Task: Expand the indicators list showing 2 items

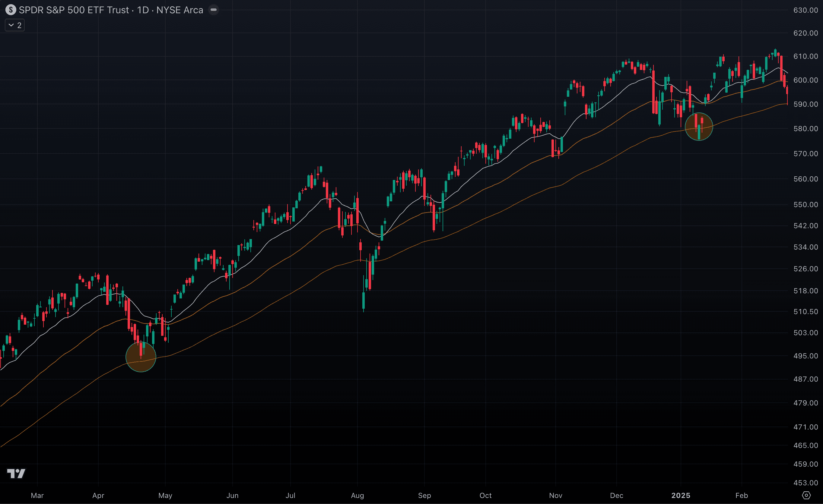Action: (14, 25)
